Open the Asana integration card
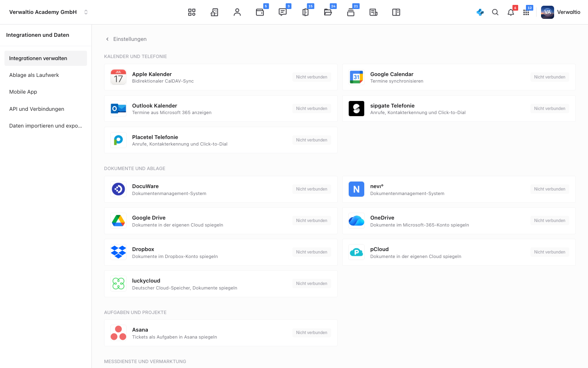Screen dimensions: 588x368 pos(221,333)
